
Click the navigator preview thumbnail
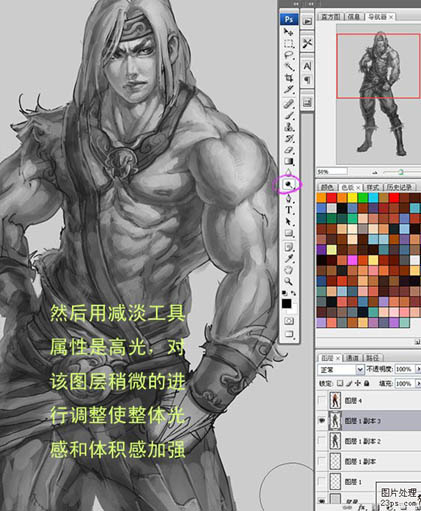(378, 94)
